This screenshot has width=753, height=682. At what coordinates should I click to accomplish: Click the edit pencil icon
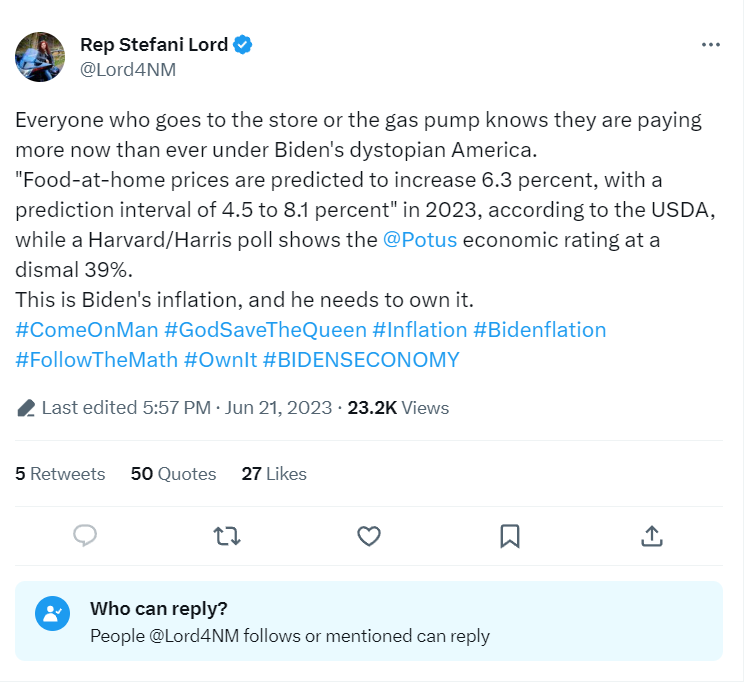pyautogui.click(x=26, y=408)
